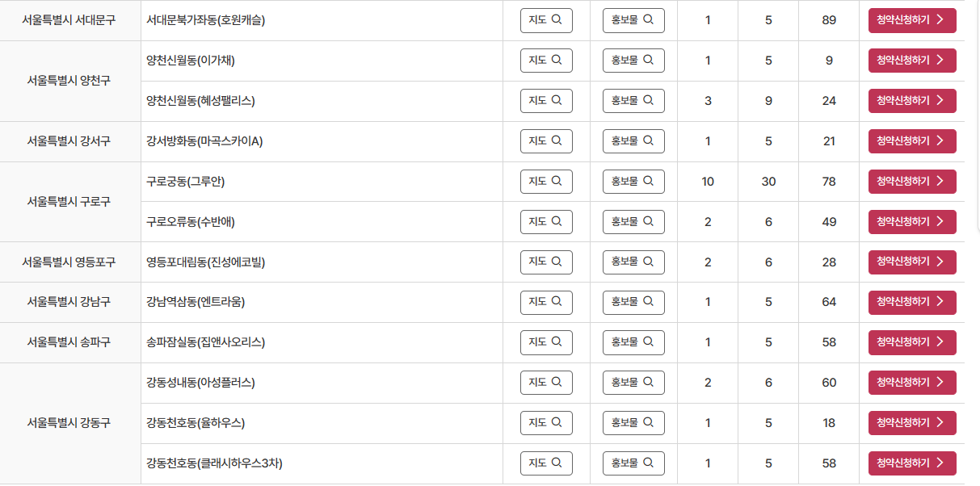The image size is (980, 486).
Task: Click 청약신청하기 for 영등포대림동(진성에코빌)
Action: 912,262
